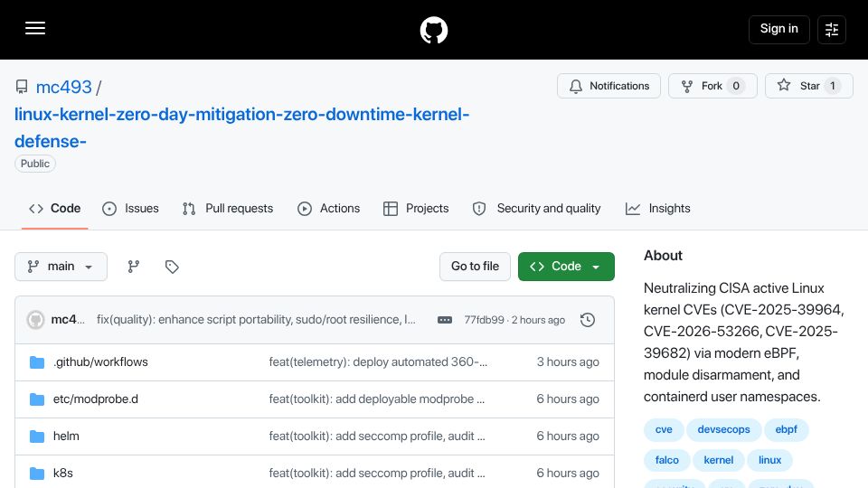
Task: Expand the green Code dropdown
Action: [x=566, y=267]
